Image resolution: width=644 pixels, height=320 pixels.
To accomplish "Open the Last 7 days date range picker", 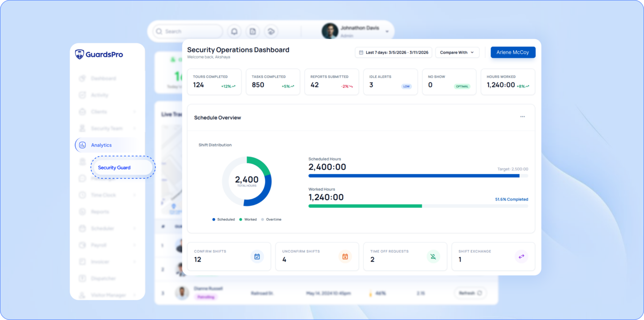I will (393, 52).
